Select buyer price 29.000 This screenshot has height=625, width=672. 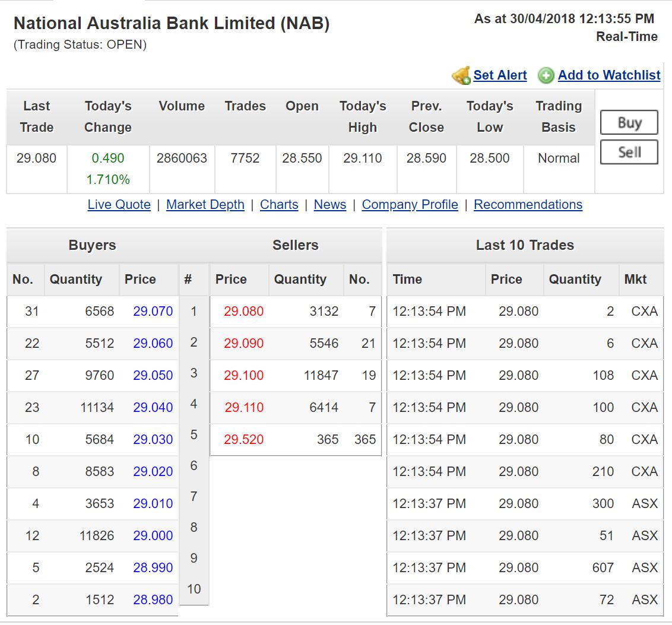click(153, 535)
